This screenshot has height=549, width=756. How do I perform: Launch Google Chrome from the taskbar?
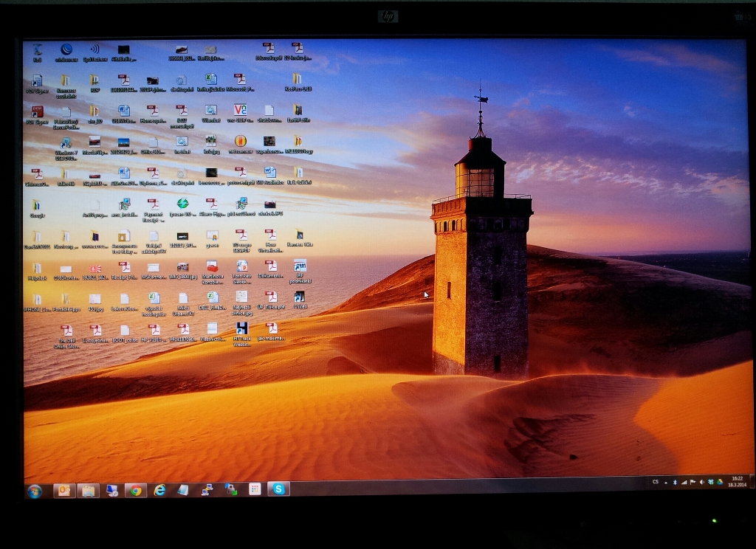(x=135, y=490)
